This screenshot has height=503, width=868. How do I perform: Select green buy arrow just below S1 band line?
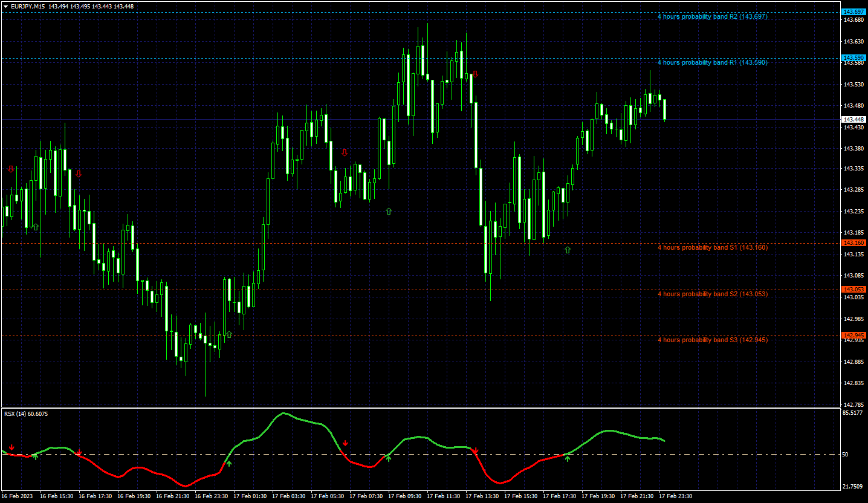pyautogui.click(x=568, y=250)
